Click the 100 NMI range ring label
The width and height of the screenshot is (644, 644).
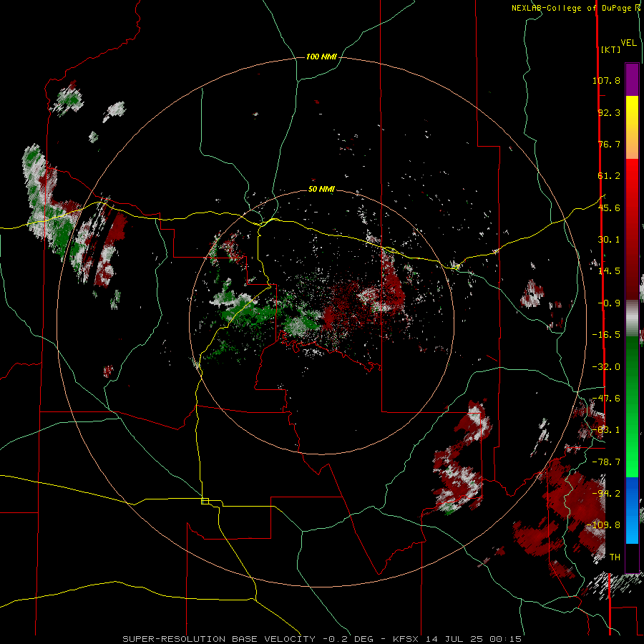pos(321,57)
